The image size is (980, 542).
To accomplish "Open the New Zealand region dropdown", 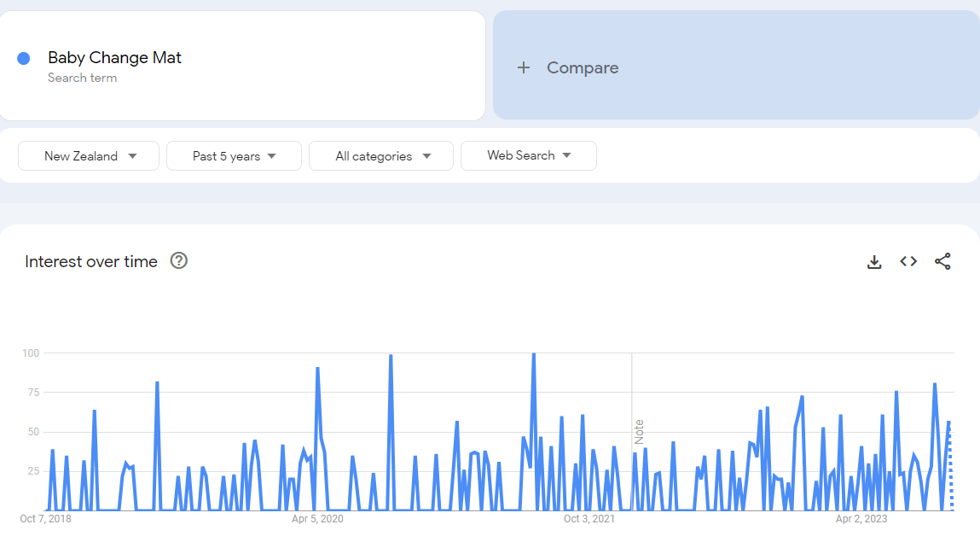I will tap(89, 155).
